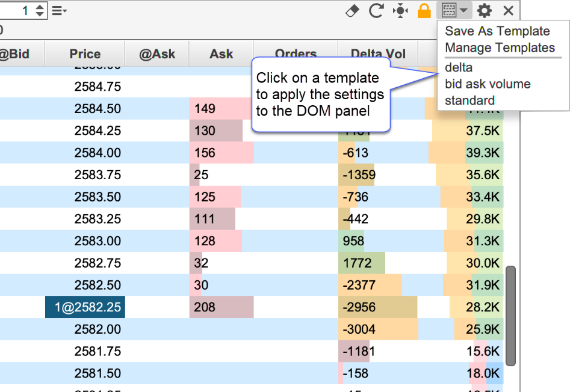Click the Ask column header
Viewport: 570px width, 392px height.
(221, 54)
